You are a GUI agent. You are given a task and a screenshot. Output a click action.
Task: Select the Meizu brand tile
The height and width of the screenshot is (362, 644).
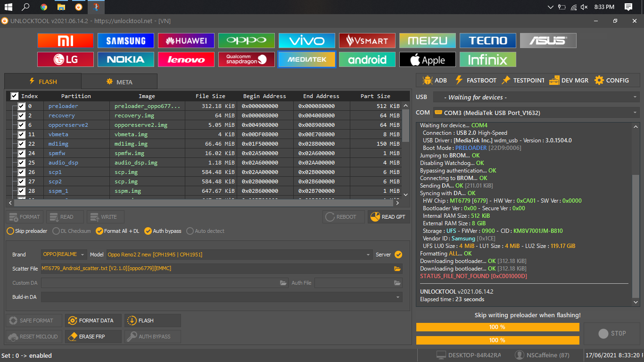pyautogui.click(x=428, y=41)
